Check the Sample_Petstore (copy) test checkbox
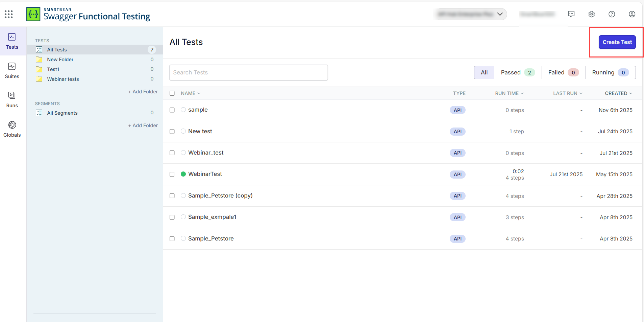 [x=172, y=195]
